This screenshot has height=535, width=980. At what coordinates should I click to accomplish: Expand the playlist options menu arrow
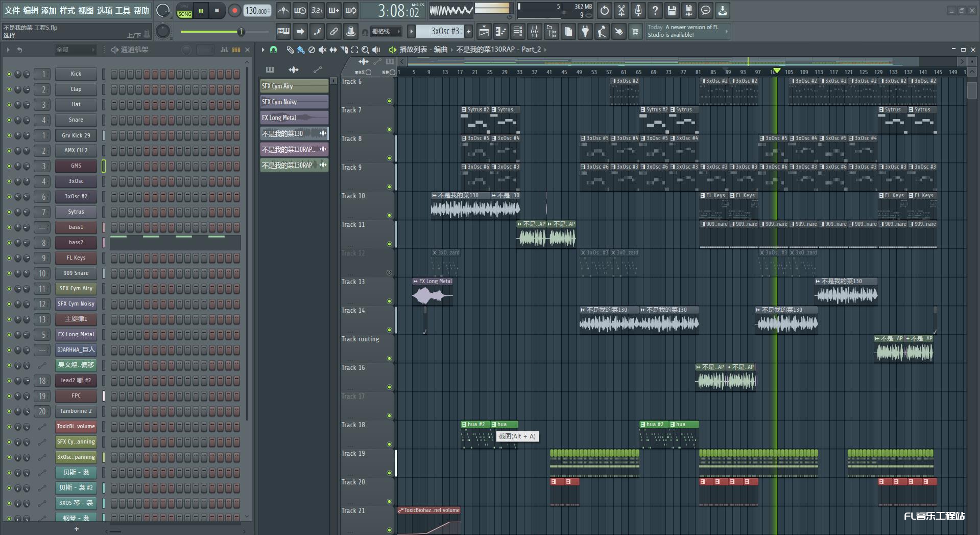[263, 50]
